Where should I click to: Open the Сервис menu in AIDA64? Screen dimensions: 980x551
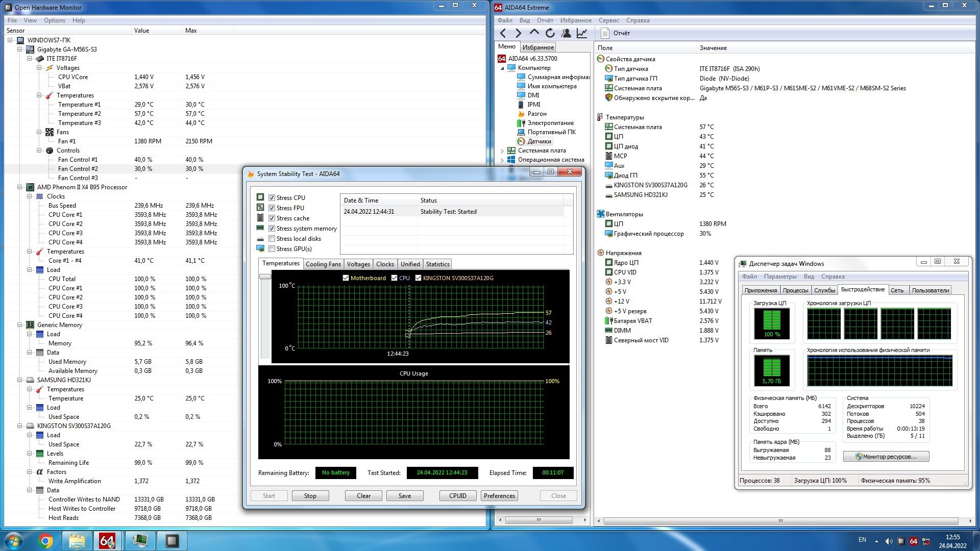pyautogui.click(x=608, y=20)
